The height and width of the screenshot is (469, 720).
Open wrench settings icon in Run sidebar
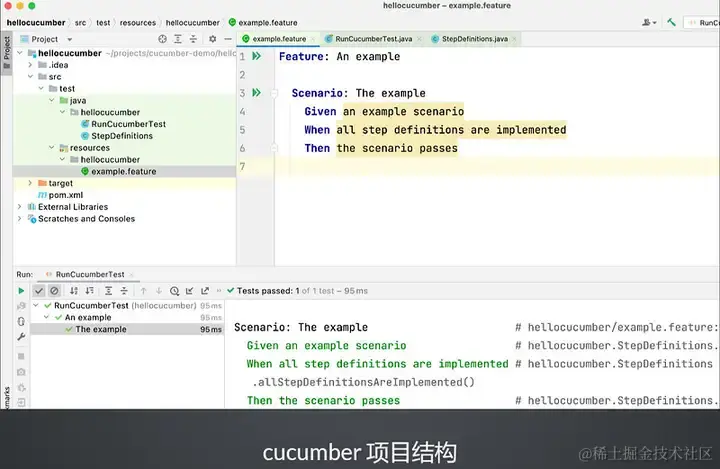(21, 337)
